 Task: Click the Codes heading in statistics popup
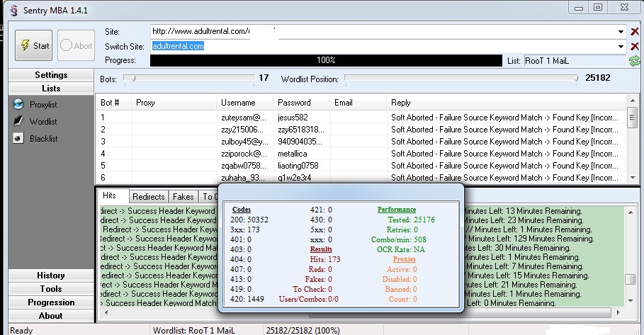coord(242,210)
